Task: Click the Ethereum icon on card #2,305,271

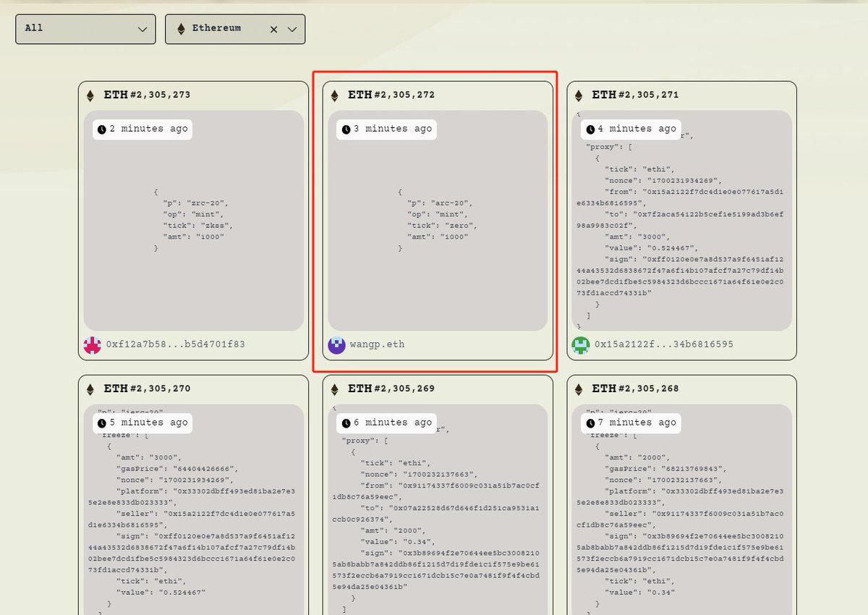Action: coord(579,95)
